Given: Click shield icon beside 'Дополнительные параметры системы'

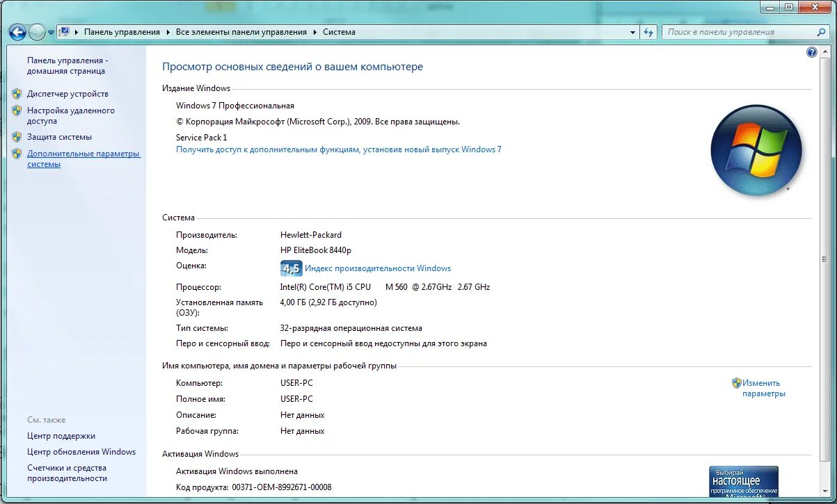Looking at the screenshot, I should (17, 154).
